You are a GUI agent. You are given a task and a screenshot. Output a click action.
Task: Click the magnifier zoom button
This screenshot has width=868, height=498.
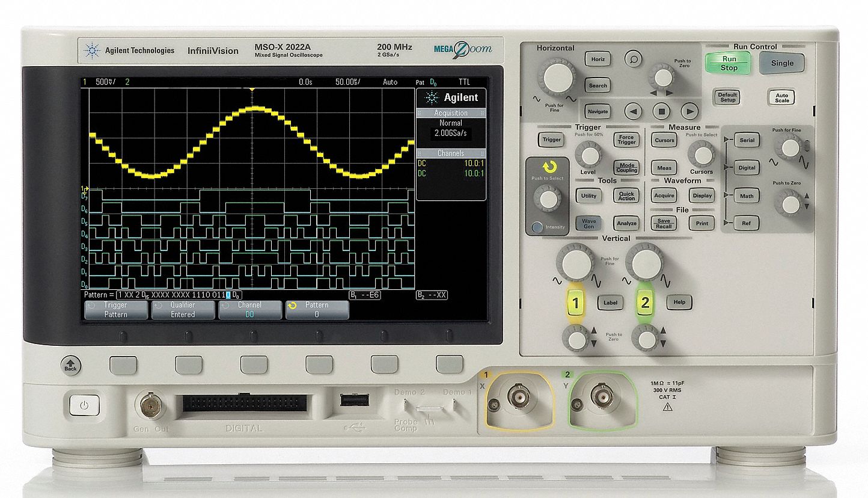point(632,58)
